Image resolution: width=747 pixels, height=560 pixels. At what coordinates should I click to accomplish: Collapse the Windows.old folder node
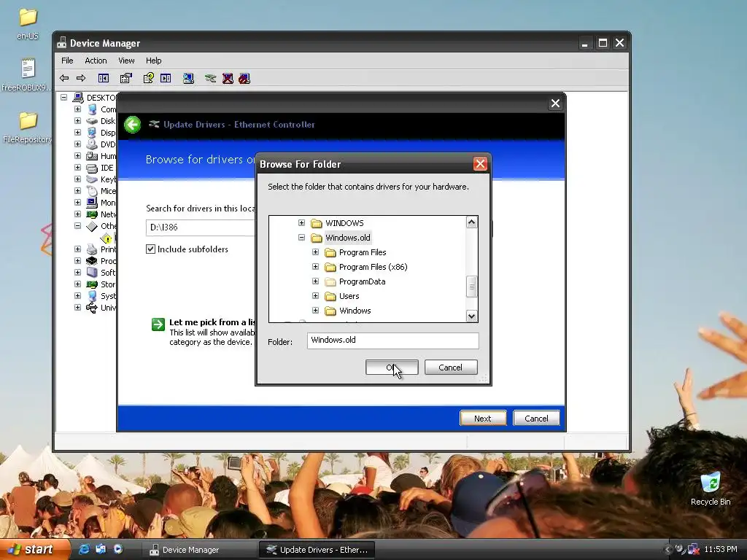pyautogui.click(x=301, y=237)
